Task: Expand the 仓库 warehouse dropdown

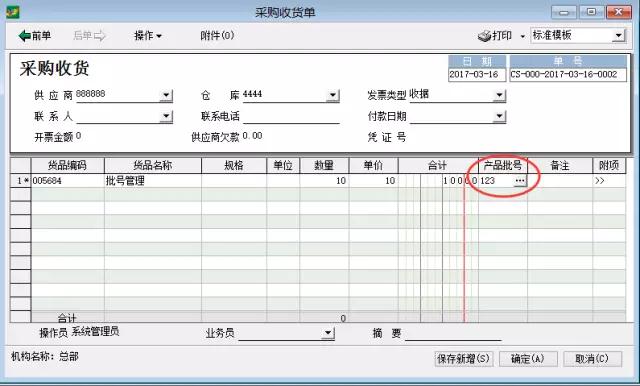Action: pos(333,95)
